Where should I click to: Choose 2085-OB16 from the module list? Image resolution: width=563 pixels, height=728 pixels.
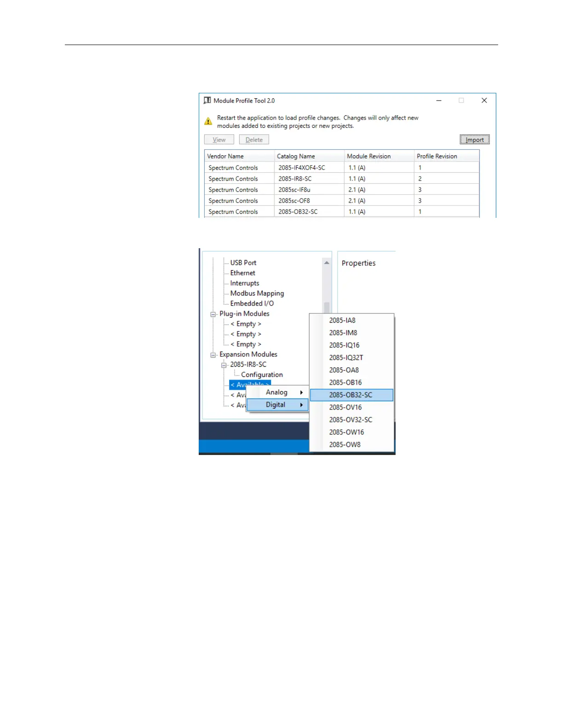click(351, 382)
